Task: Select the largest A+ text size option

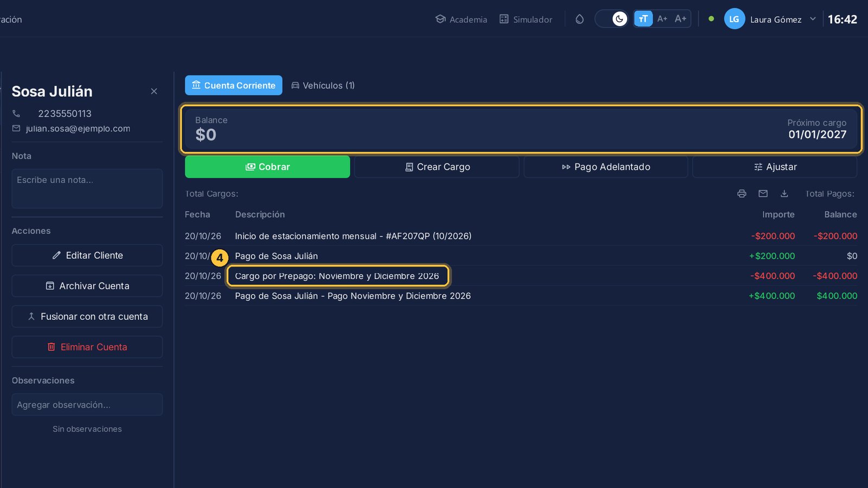Action: (x=680, y=19)
